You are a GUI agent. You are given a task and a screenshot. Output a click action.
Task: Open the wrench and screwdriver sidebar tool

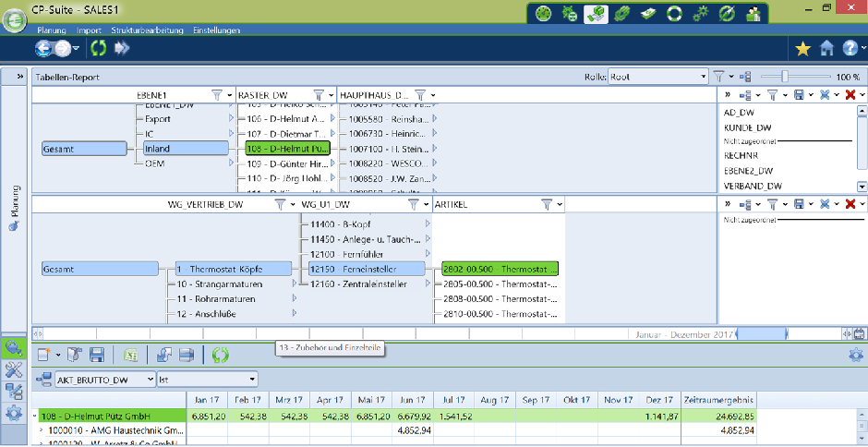13,369
